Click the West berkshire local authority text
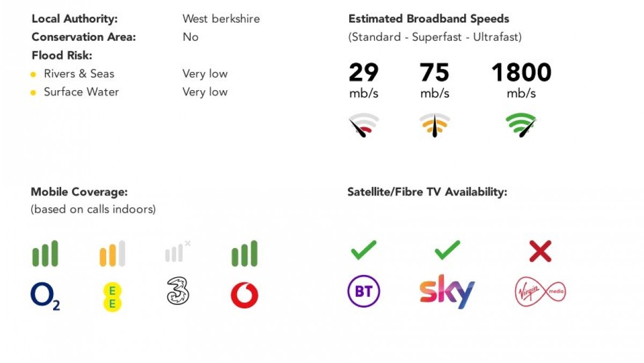 click(x=221, y=19)
